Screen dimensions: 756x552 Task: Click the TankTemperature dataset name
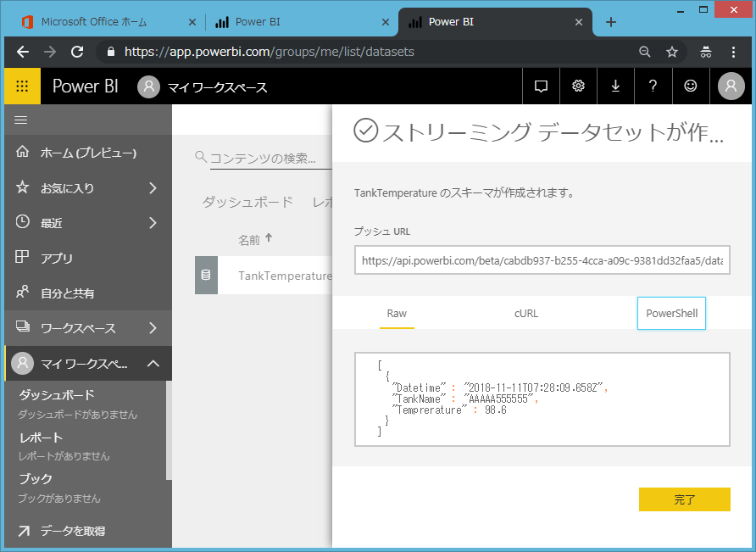click(285, 276)
